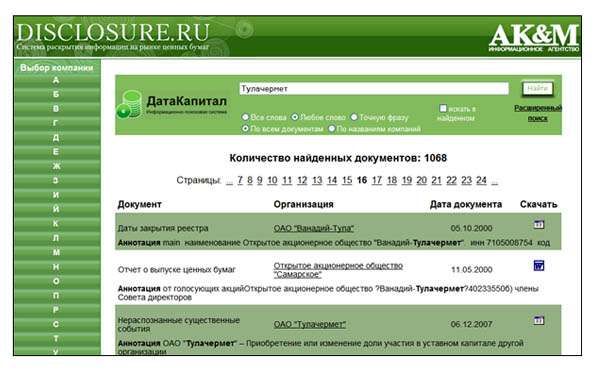Click the search field containing Тулачермет
This screenshot has width=608, height=377.
(x=374, y=88)
